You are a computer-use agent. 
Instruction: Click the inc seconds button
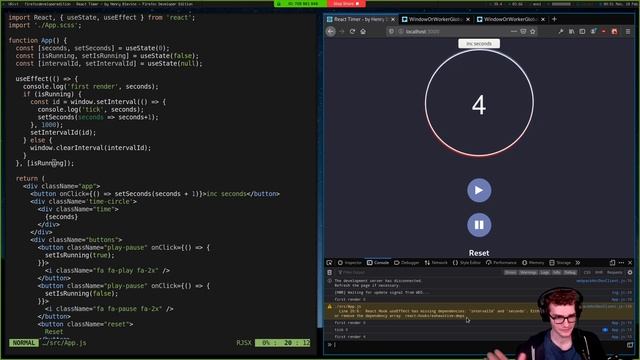click(x=479, y=43)
